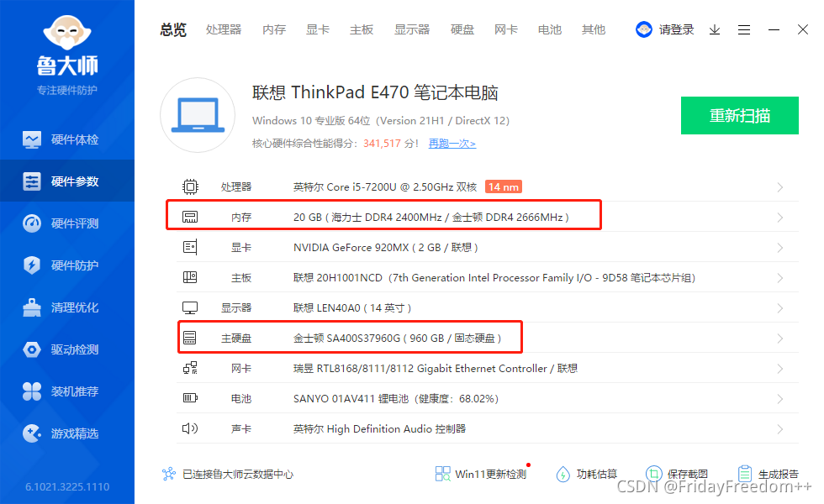Click the 14 nm badge
Viewport: 824px width, 504px height.
pyautogui.click(x=504, y=186)
